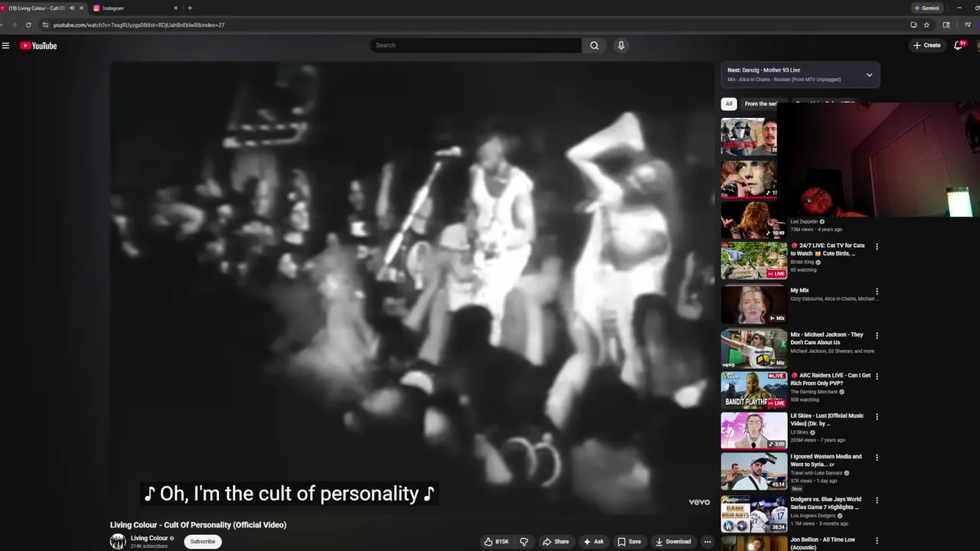This screenshot has height=551, width=980.
Task: Expand the Next: Danzig playlist panel
Action: point(869,75)
